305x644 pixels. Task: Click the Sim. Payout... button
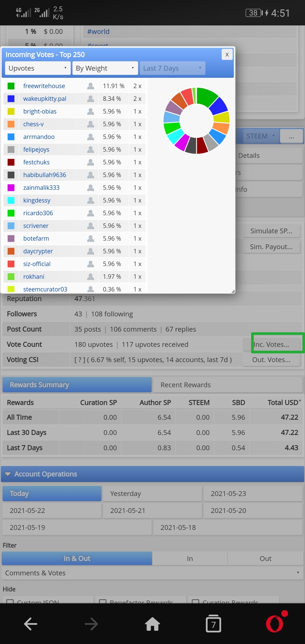click(x=271, y=247)
